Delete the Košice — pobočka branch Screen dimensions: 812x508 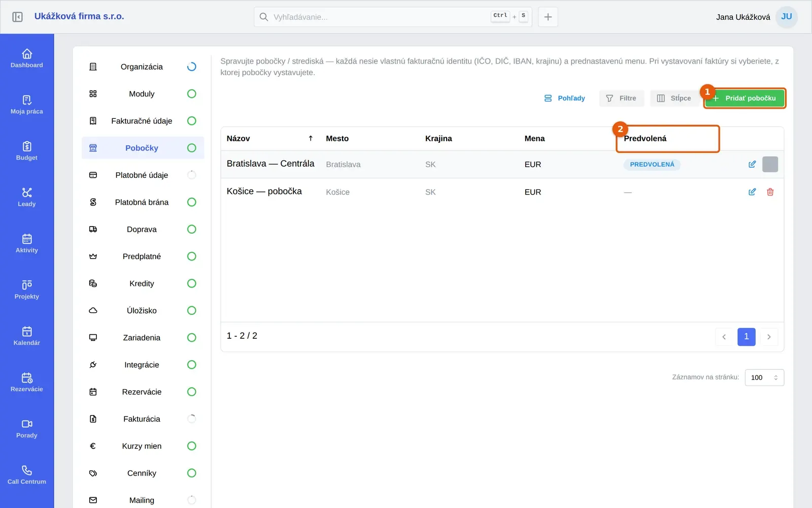pyautogui.click(x=770, y=192)
